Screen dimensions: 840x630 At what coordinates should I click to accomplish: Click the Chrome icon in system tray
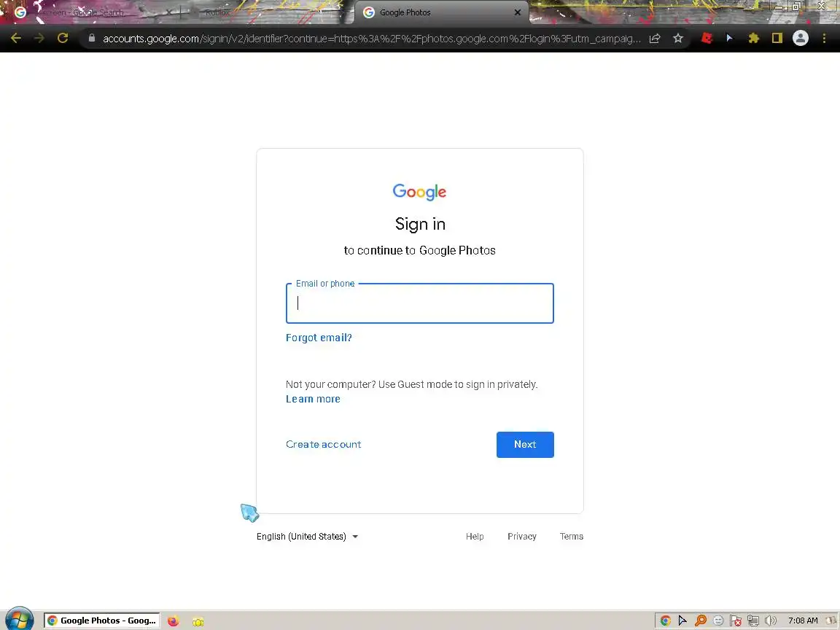(665, 621)
